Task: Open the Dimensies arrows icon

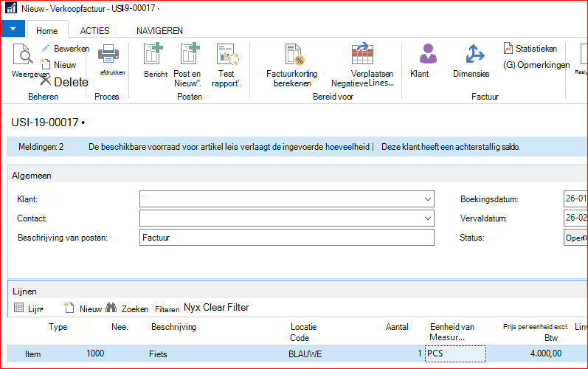Action: pyautogui.click(x=474, y=54)
